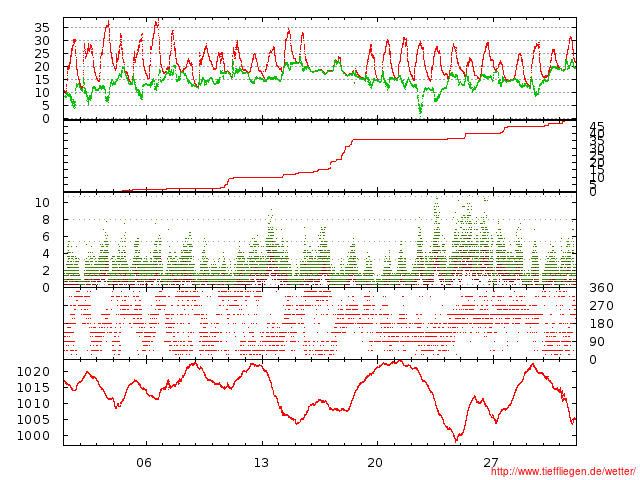Click the '5' temperature axis label
The width and height of the screenshot is (640, 480).
pyautogui.click(x=46, y=106)
